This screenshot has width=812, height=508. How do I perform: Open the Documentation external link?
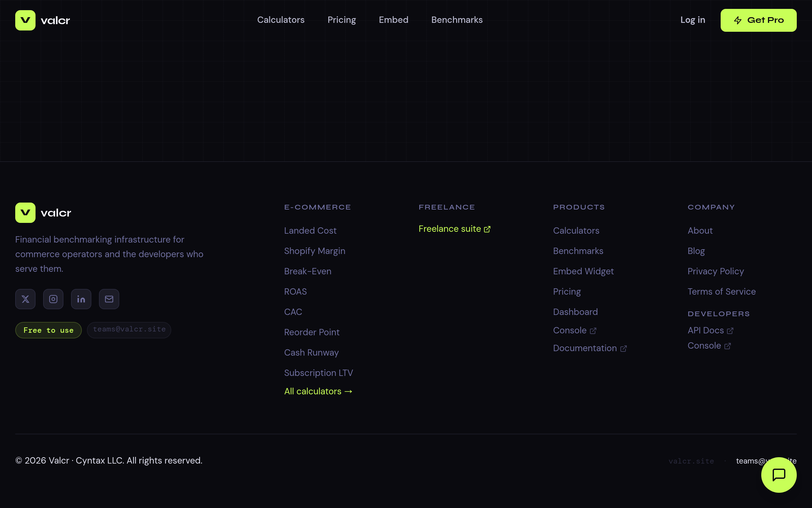pos(590,348)
